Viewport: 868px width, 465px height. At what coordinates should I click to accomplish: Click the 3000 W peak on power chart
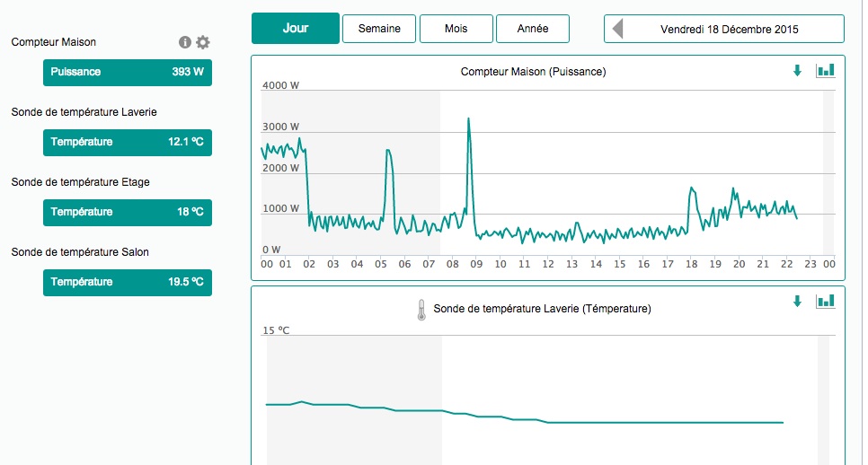point(468,119)
